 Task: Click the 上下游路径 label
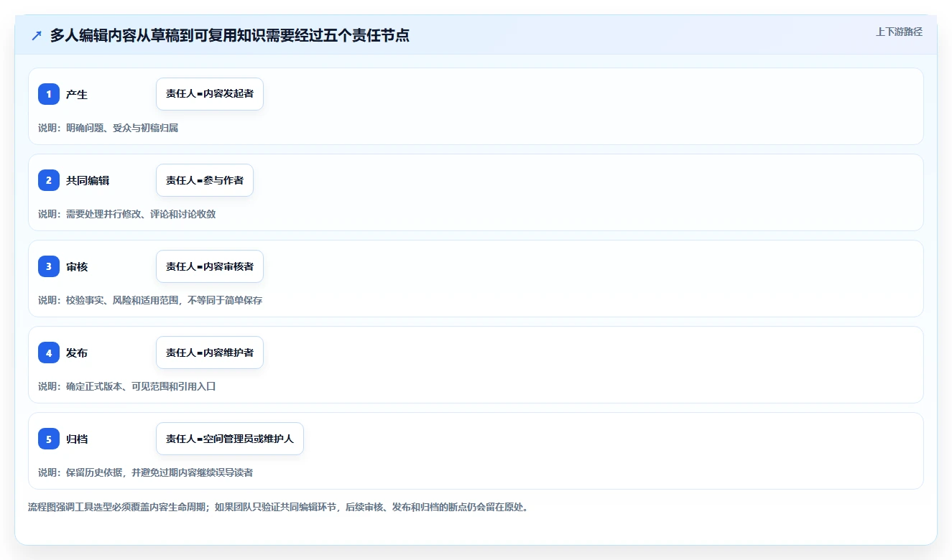(x=899, y=32)
